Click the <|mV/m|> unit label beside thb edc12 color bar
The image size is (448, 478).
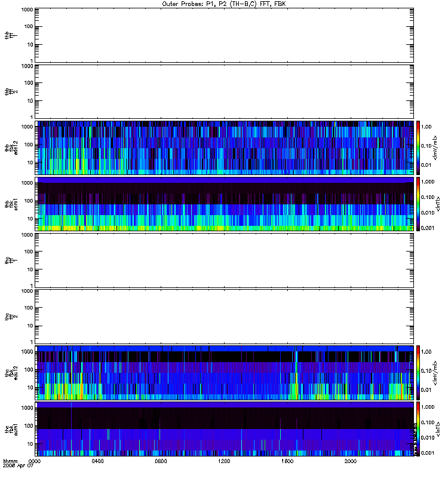coord(435,148)
